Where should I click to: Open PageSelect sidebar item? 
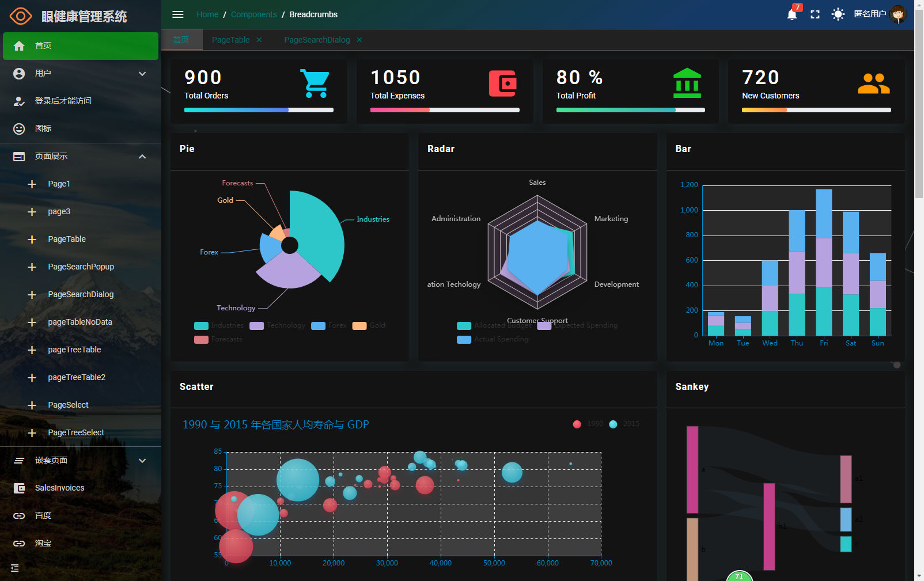(81, 405)
